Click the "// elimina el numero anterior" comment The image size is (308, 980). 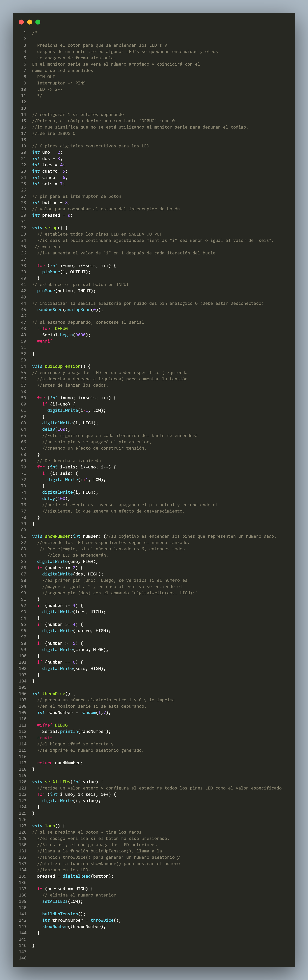pyautogui.click(x=79, y=895)
